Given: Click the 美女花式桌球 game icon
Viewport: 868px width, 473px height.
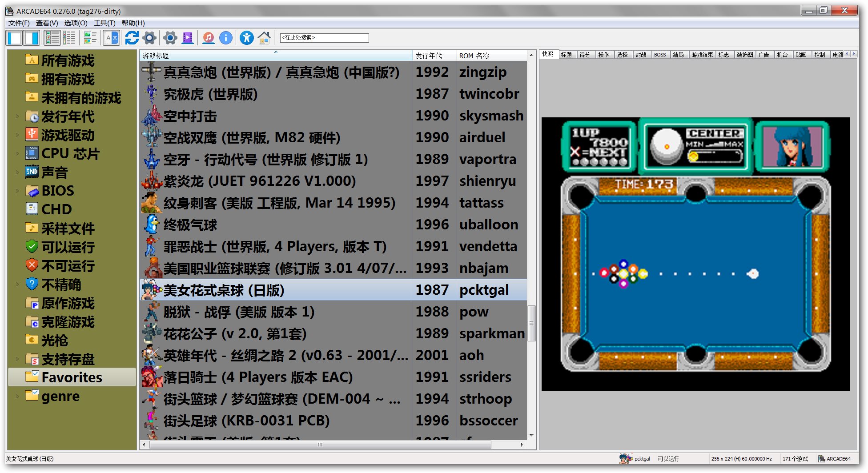Looking at the screenshot, I should coord(151,290).
